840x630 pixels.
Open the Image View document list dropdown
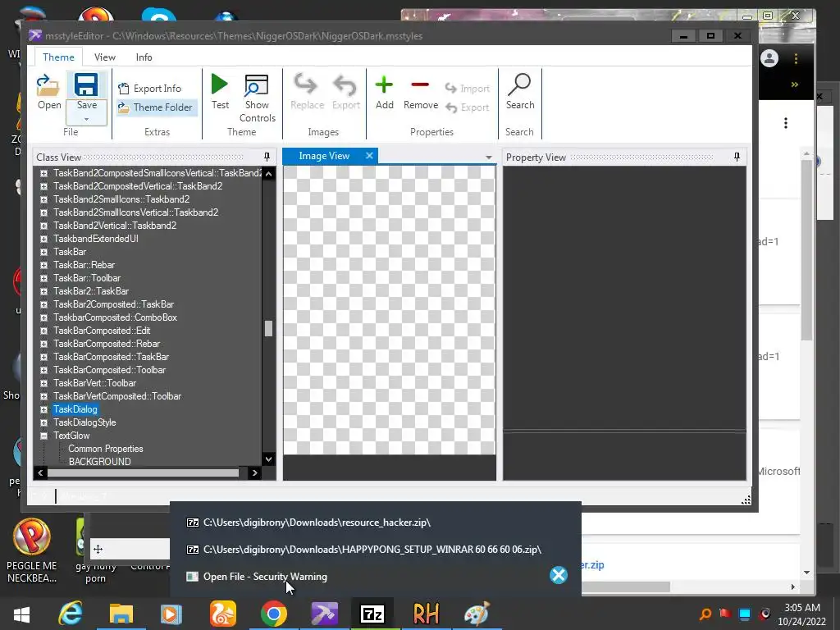[x=489, y=157]
